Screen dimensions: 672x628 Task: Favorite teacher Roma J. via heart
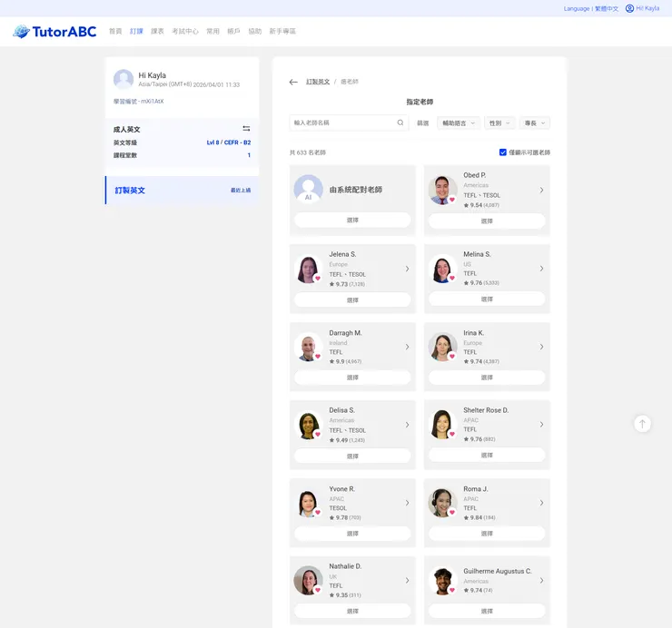(451, 512)
